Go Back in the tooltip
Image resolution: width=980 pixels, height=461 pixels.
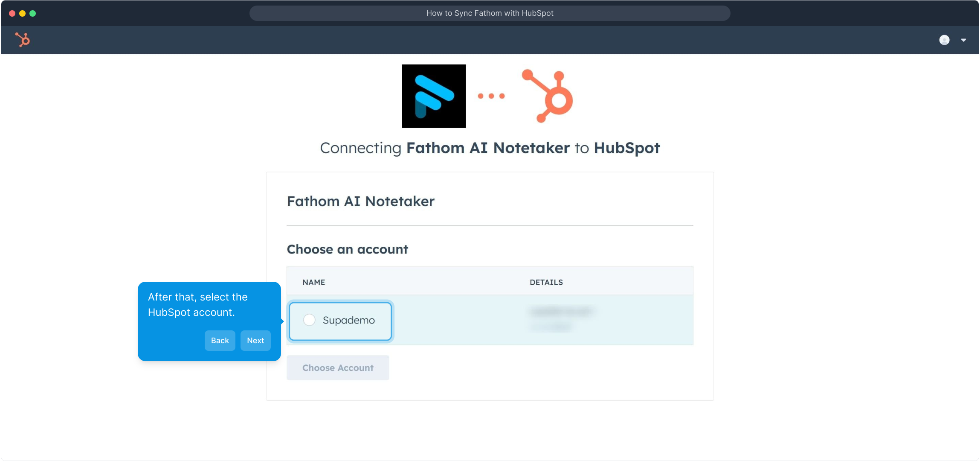[220, 340]
